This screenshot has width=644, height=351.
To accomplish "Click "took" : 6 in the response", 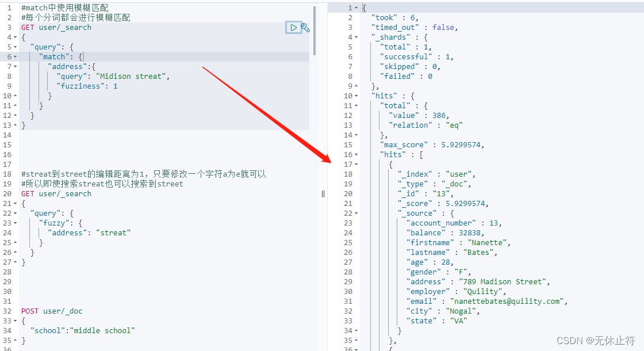I will [394, 18].
